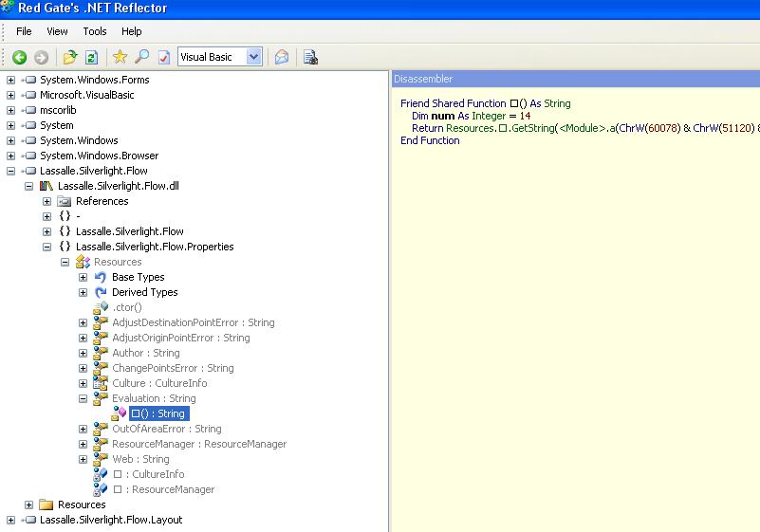The image size is (760, 532).
Task: Open bookmarks via the star toolbar icon
Action: [x=120, y=57]
